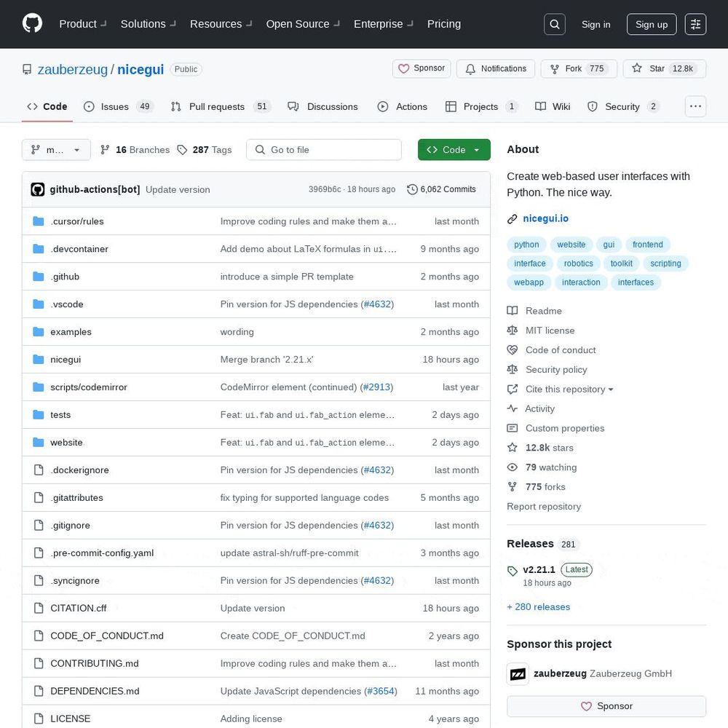Open the zauberzeug owner link
Image resolution: width=728 pixels, height=728 pixels.
click(72, 69)
